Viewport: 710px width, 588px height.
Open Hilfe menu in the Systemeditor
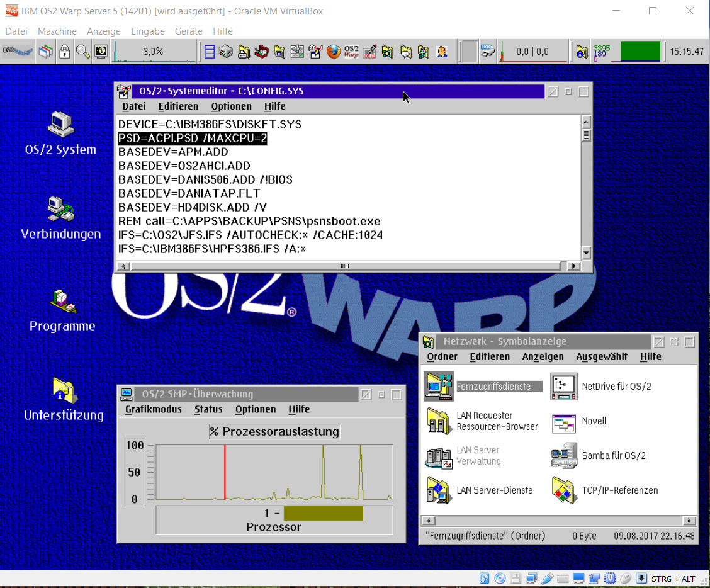(x=275, y=106)
